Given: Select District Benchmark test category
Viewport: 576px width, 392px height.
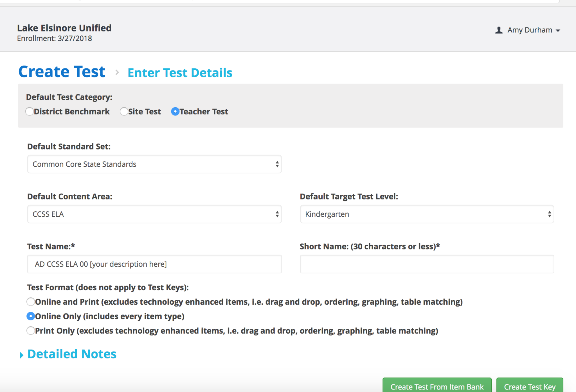Looking at the screenshot, I should tap(30, 112).
